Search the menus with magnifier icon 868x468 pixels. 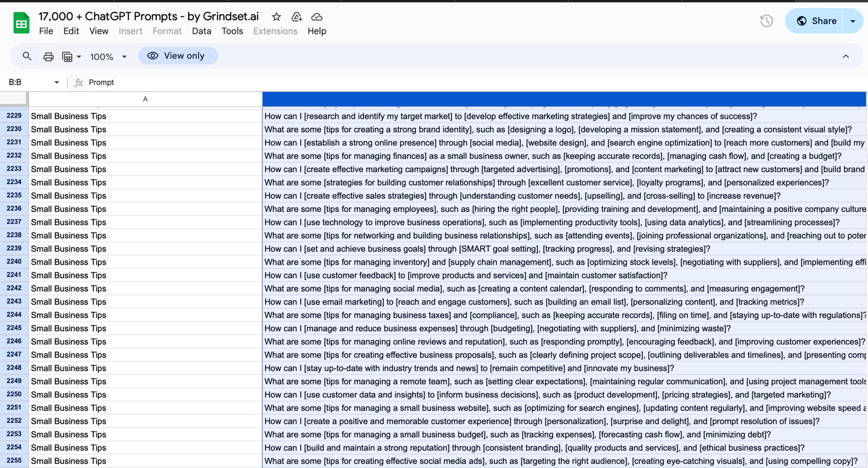click(27, 56)
